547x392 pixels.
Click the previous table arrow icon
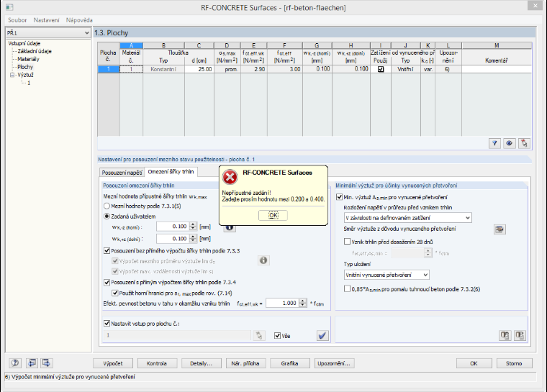[x=32, y=363]
